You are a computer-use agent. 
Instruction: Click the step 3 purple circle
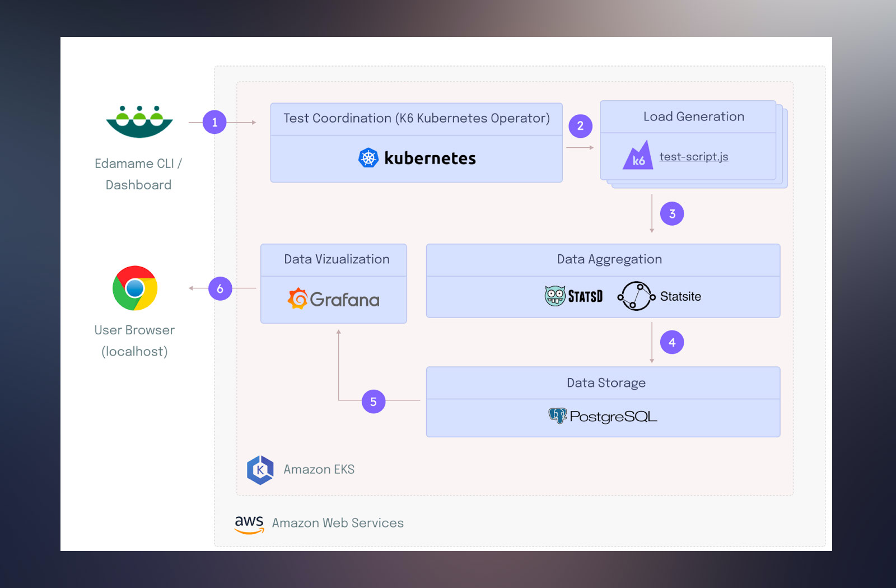(672, 214)
